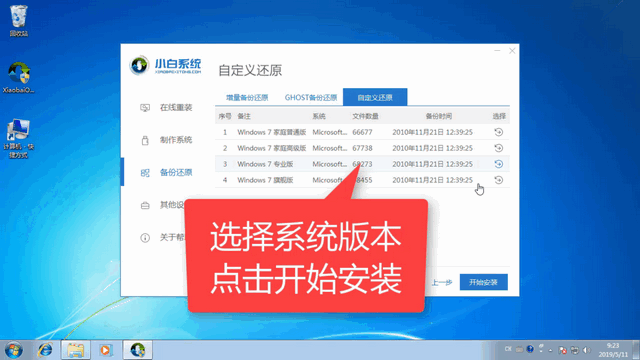The width and height of the screenshot is (640, 360).
Task: Select the 计算机 shortcut desktop icon
Action: 18,139
